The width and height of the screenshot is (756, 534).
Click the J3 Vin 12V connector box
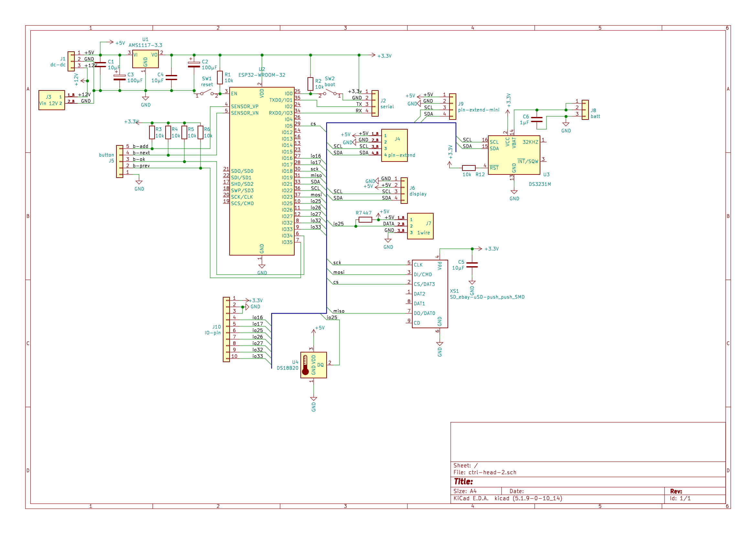pyautogui.click(x=52, y=100)
